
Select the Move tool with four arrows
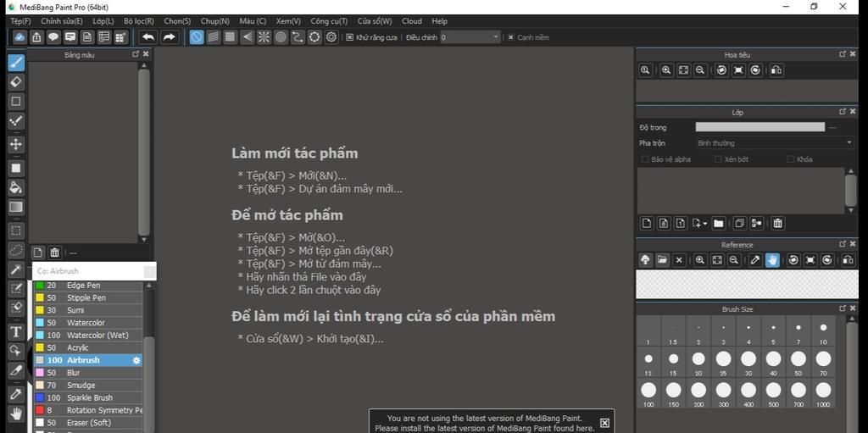(16, 144)
